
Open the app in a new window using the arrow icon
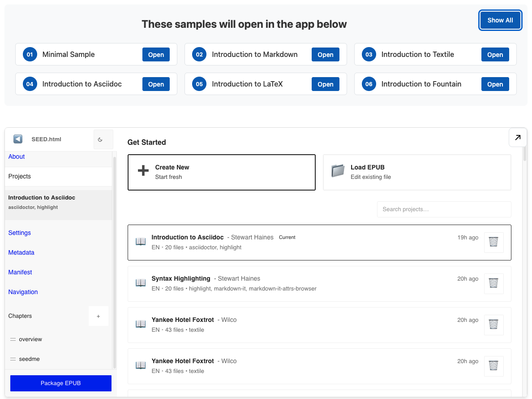click(x=518, y=138)
